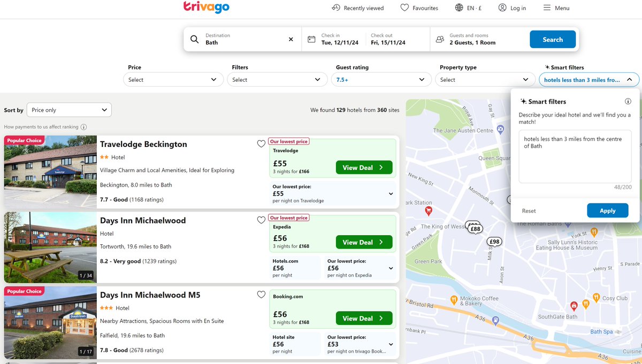
Task: Collapse the Smart filters dropdown
Action: (589, 80)
